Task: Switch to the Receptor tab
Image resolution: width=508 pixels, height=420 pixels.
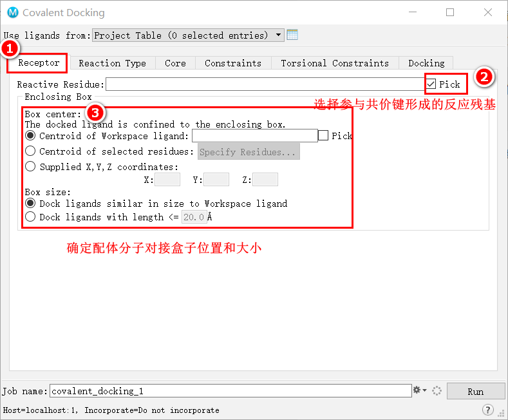Action: pyautogui.click(x=39, y=62)
